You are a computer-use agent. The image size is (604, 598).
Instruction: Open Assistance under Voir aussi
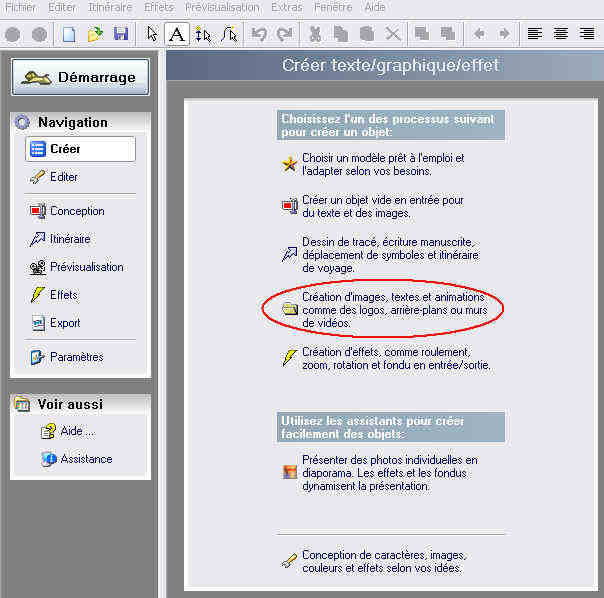[x=77, y=459]
